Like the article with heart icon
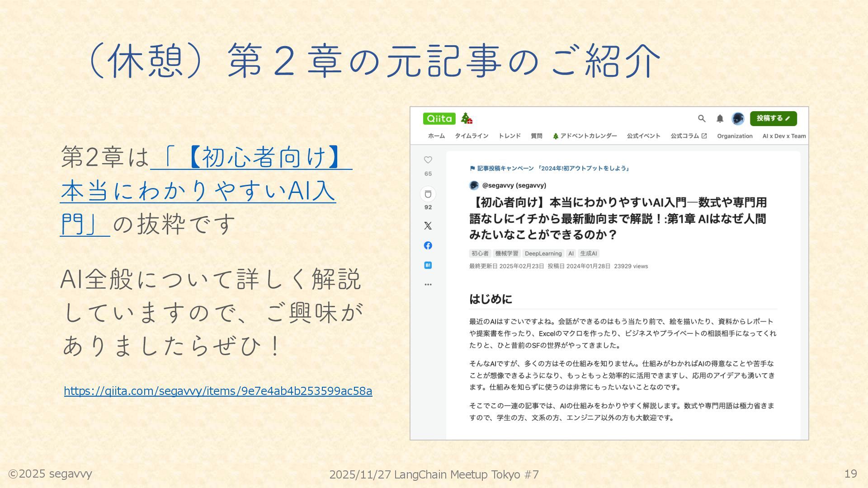The image size is (868, 488). click(x=428, y=160)
